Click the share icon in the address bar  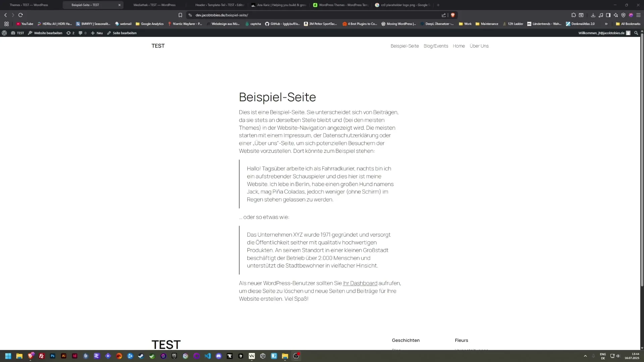[443, 15]
